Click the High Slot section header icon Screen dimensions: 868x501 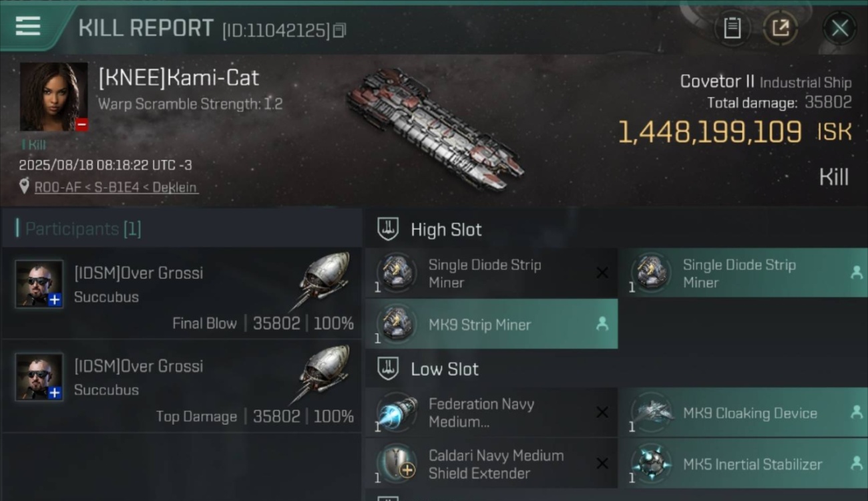(x=388, y=229)
